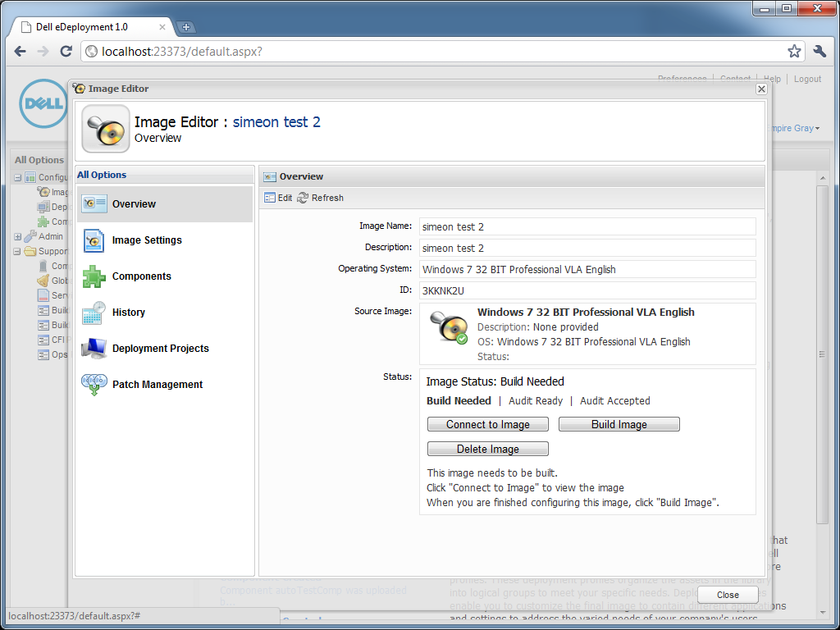
Task: Select the Admin tree item
Action: 51,236
